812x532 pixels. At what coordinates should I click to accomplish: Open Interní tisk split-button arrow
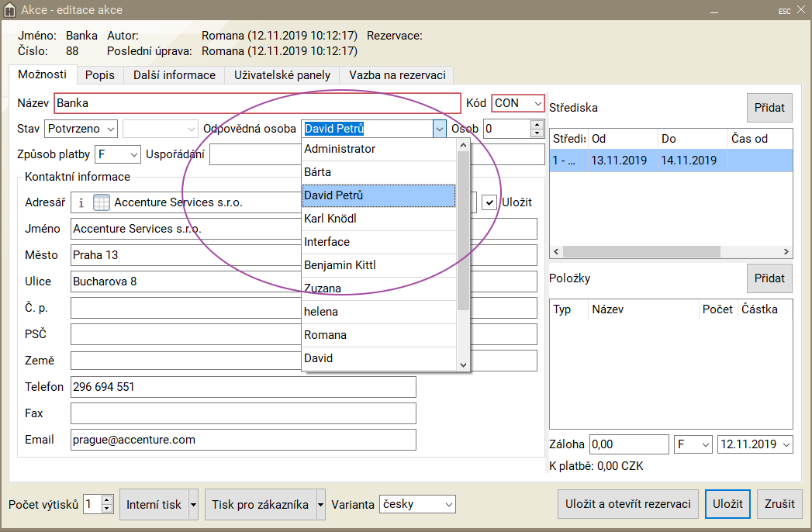193,505
